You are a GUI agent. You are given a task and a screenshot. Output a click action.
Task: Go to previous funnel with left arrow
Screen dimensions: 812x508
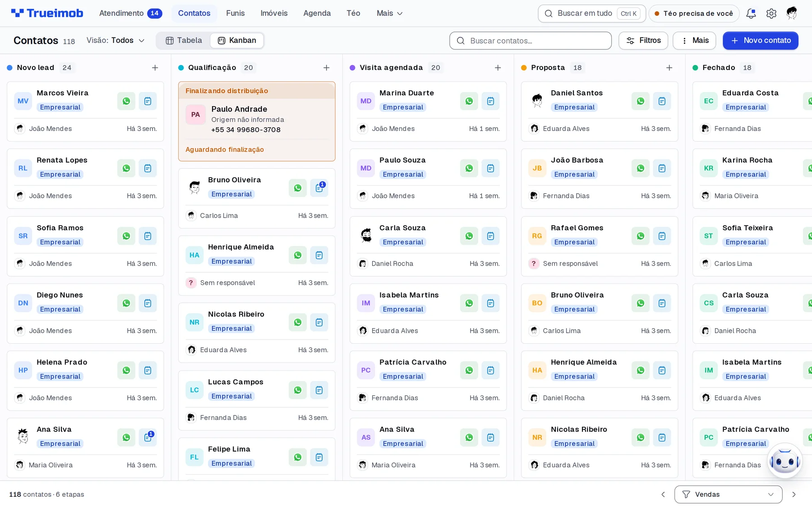(x=663, y=494)
